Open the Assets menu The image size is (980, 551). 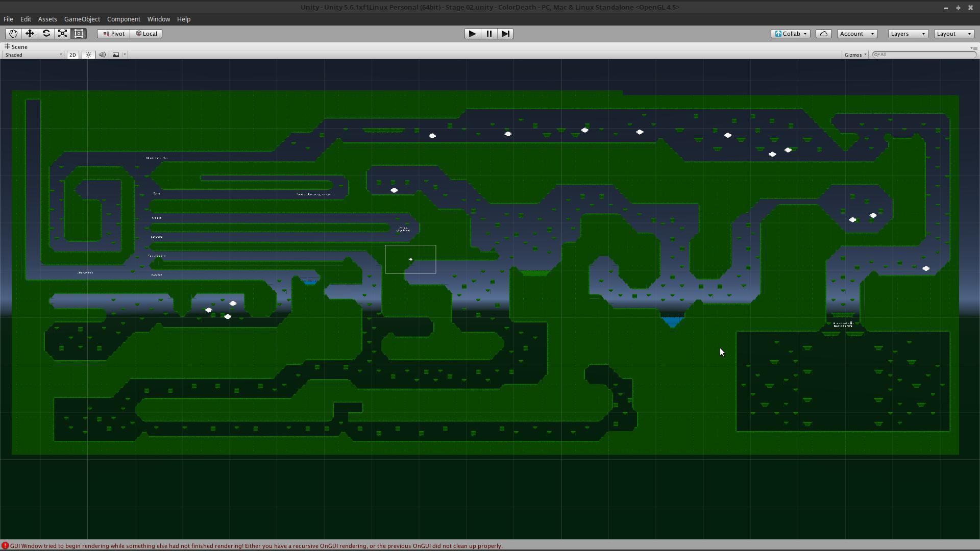coord(47,19)
